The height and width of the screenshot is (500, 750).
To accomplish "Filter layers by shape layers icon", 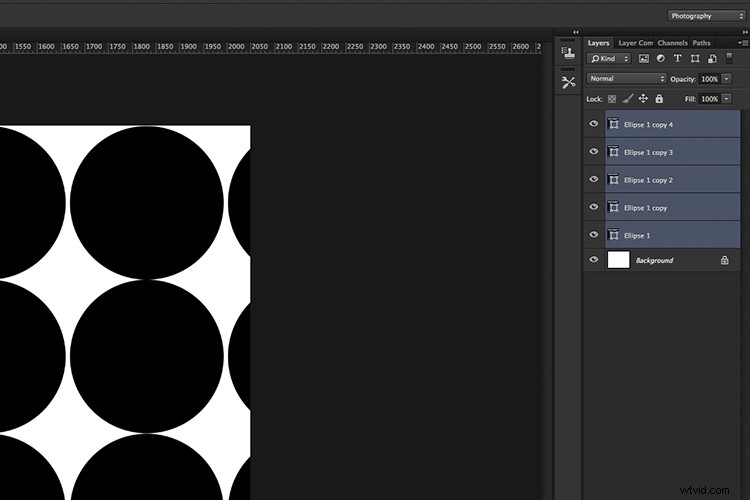I will tap(695, 58).
